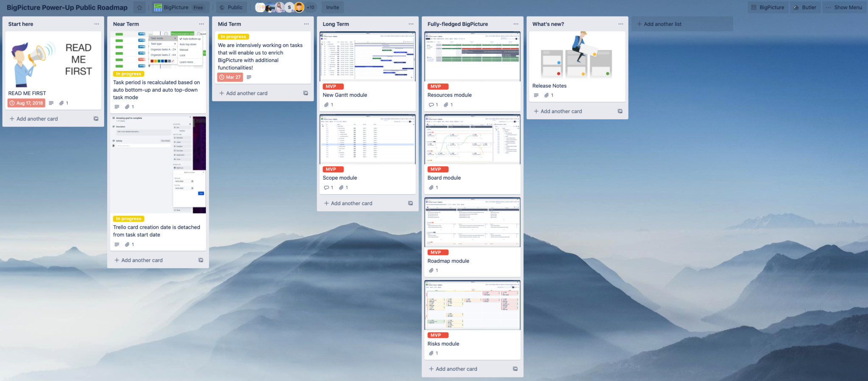Click description icon on Release Notes card
Screen dimensions: 868x381
tap(536, 95)
